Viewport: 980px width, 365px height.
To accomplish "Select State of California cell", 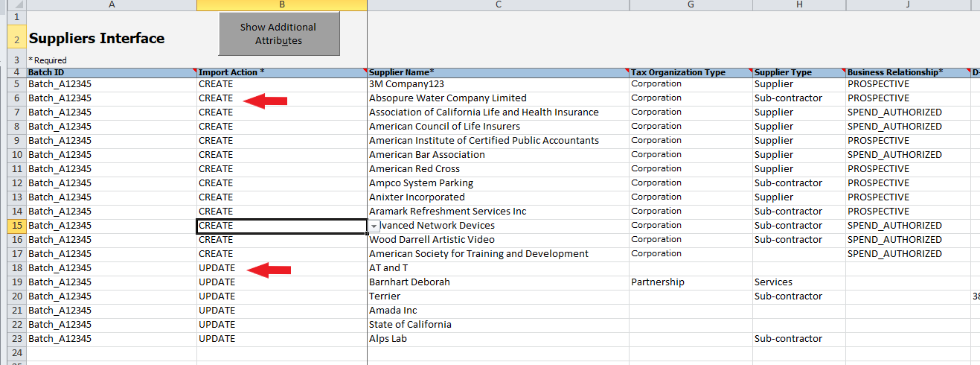I will [x=499, y=325].
